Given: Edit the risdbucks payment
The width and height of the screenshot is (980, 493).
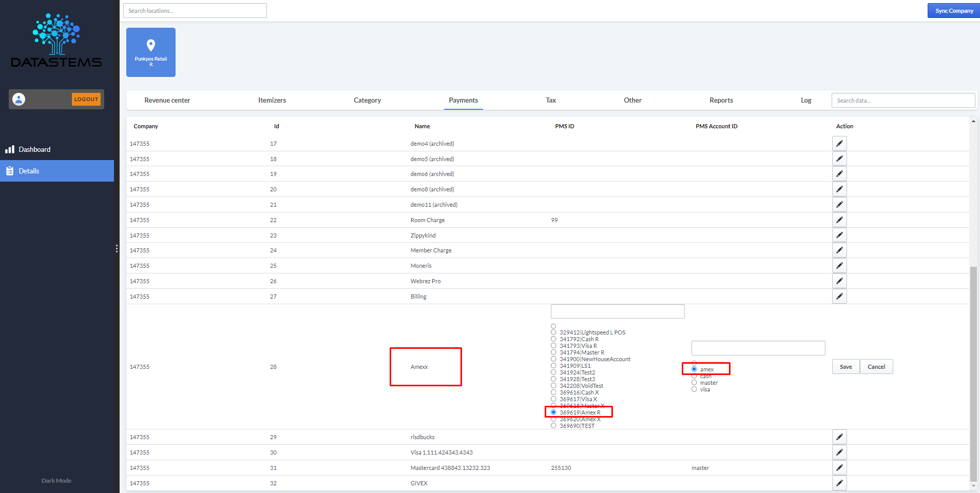Looking at the screenshot, I should [x=839, y=437].
